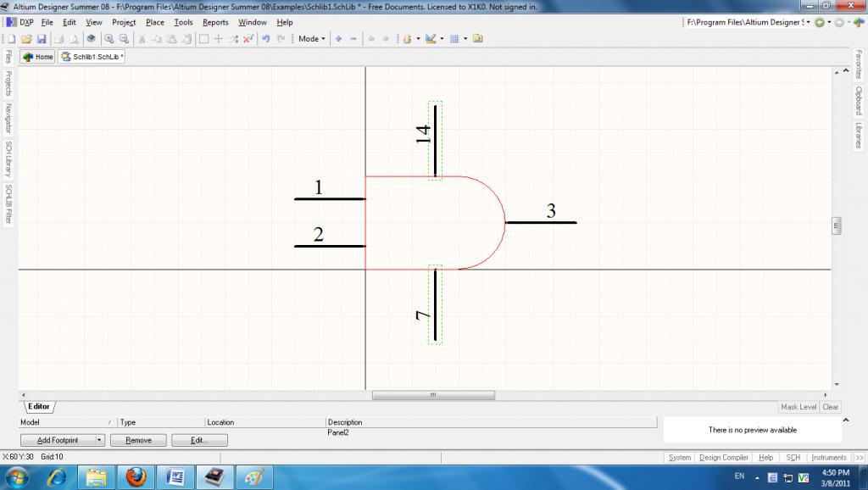Viewport: 868px width, 490px height.
Task: Open the Place menu
Action: (x=155, y=22)
